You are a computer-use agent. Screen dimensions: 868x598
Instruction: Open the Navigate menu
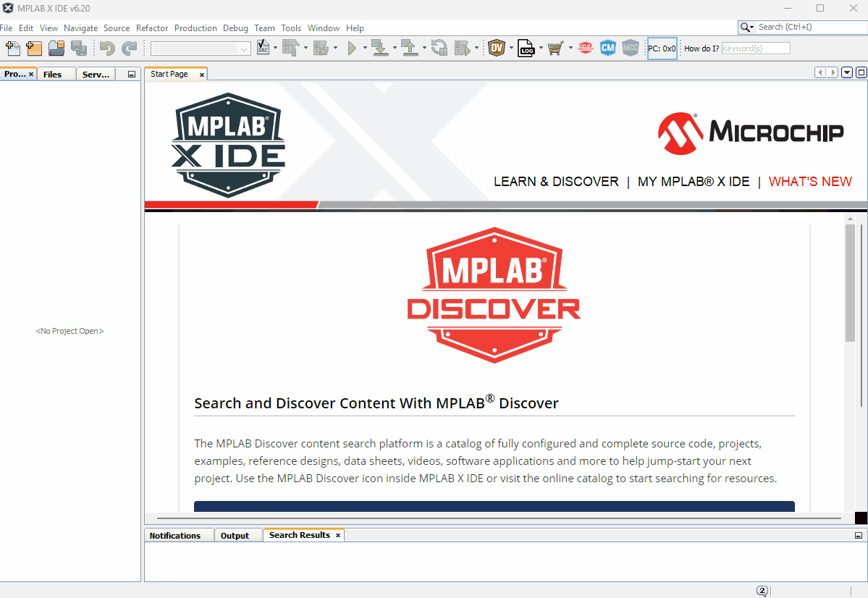81,28
